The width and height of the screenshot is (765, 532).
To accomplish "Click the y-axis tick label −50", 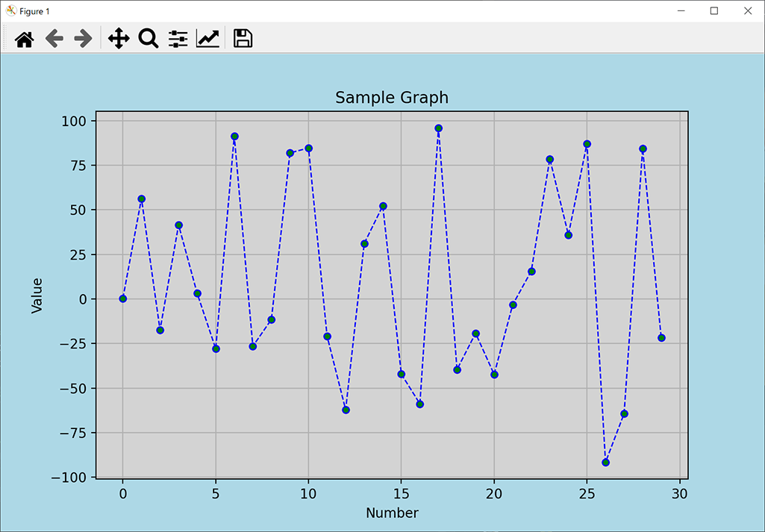I will [73, 388].
